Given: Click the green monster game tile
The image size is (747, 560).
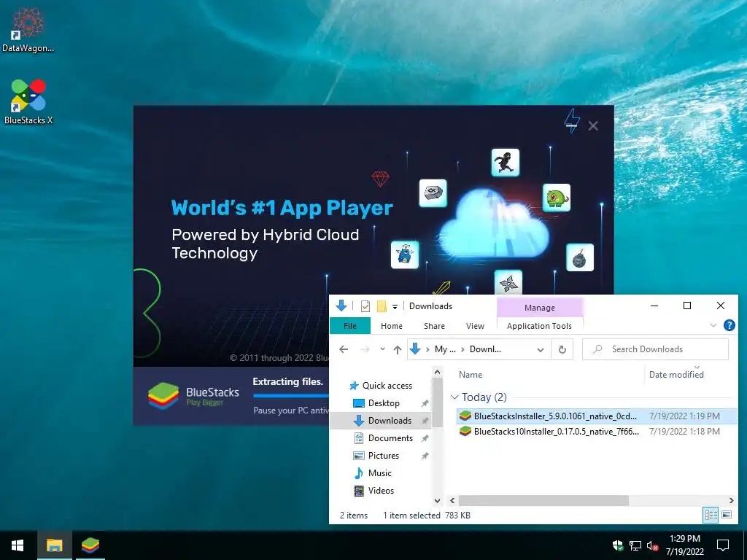Looking at the screenshot, I should (x=557, y=198).
